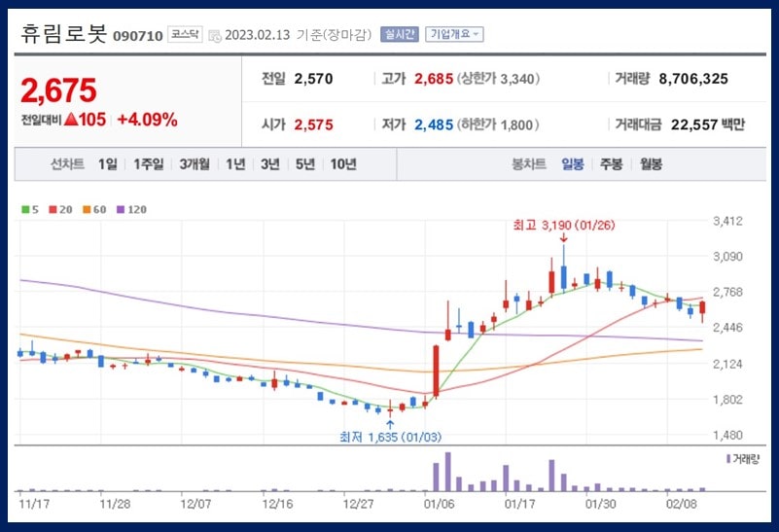Click the 1,480 price axis label

point(727,435)
